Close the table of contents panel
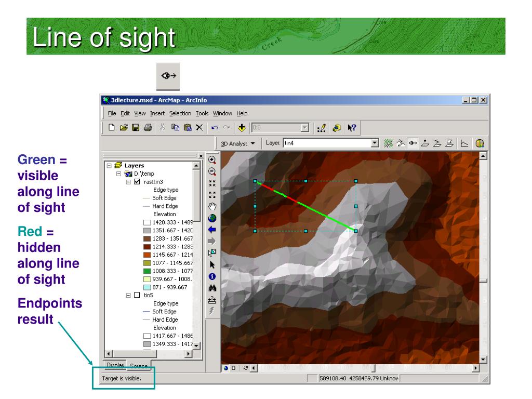The width and height of the screenshot is (532, 399). pyautogui.click(x=201, y=156)
